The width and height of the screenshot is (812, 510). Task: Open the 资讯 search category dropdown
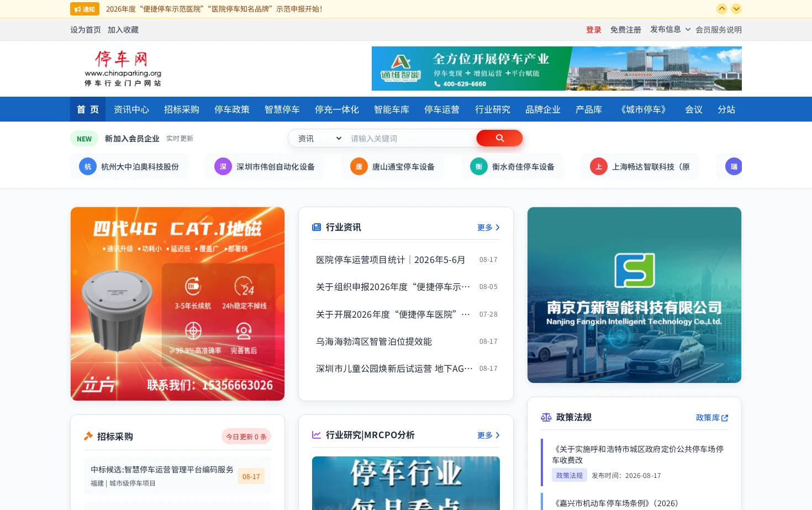click(x=319, y=139)
